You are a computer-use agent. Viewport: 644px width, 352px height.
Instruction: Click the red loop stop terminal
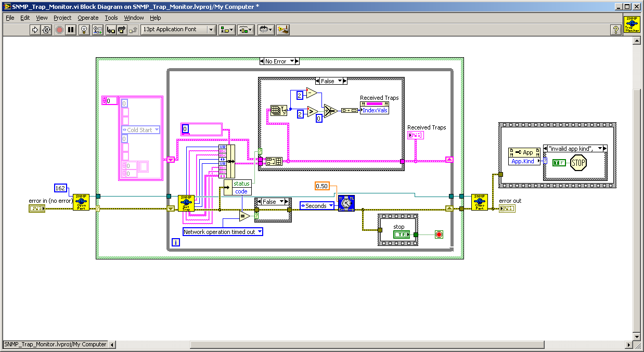pos(439,234)
